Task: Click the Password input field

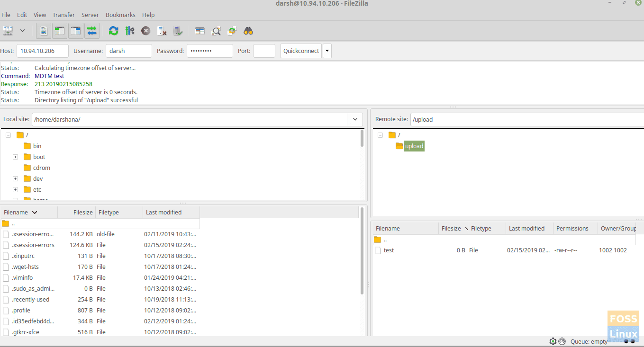Action: pyautogui.click(x=210, y=51)
